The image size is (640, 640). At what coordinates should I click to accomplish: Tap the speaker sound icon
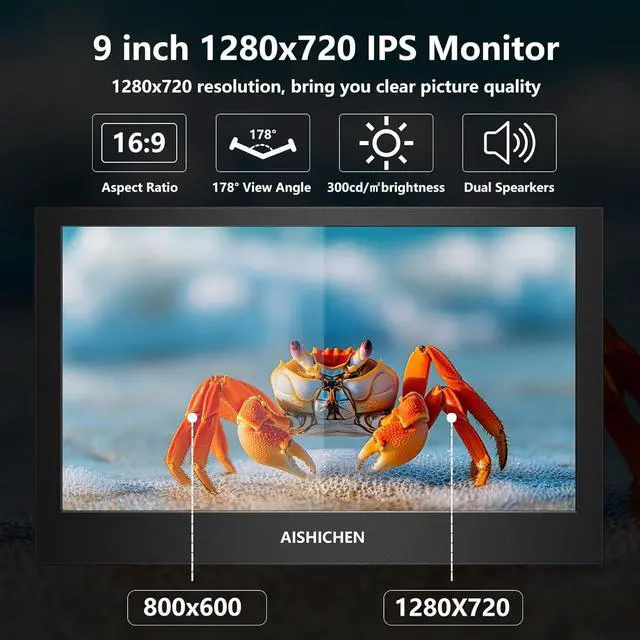509,143
